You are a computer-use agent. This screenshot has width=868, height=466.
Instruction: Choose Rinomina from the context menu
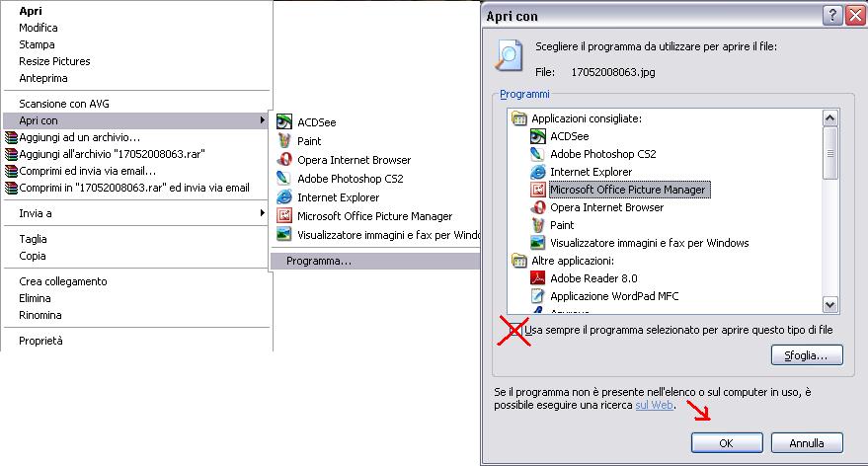click(39, 315)
